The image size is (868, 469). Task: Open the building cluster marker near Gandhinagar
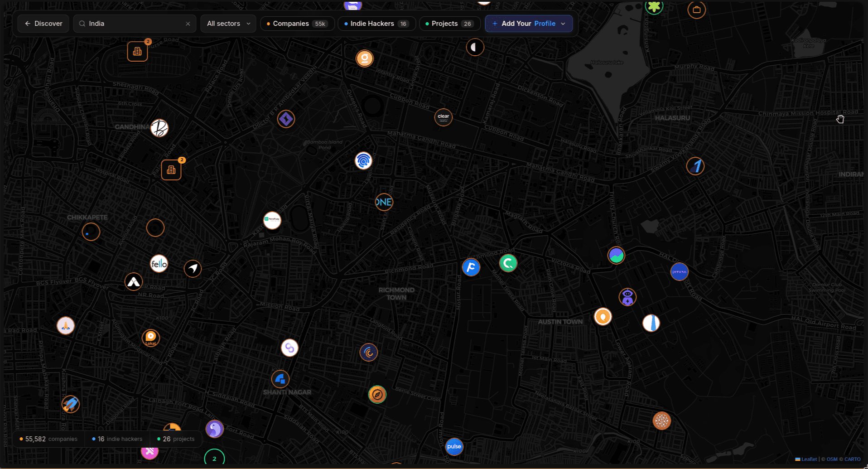(171, 170)
